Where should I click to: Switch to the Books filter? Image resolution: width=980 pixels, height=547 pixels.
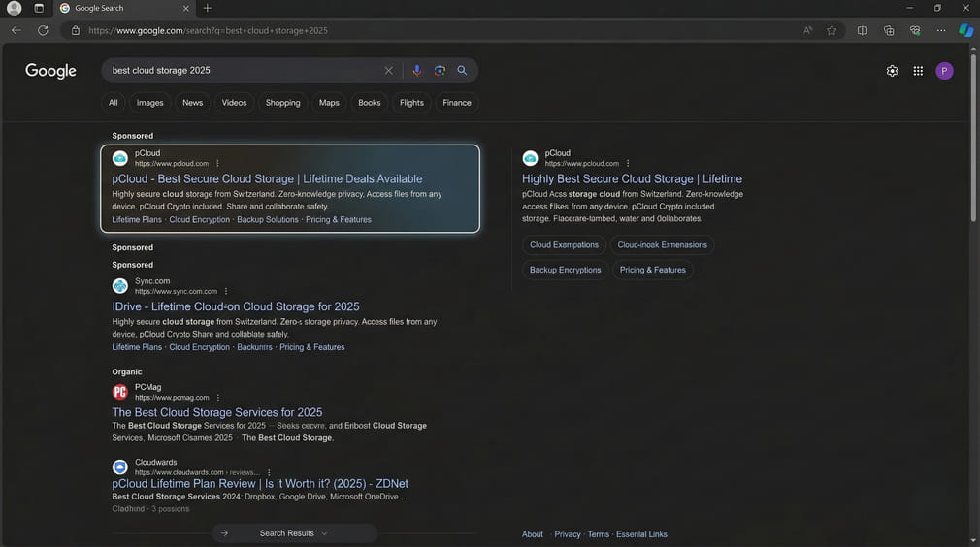tap(370, 103)
